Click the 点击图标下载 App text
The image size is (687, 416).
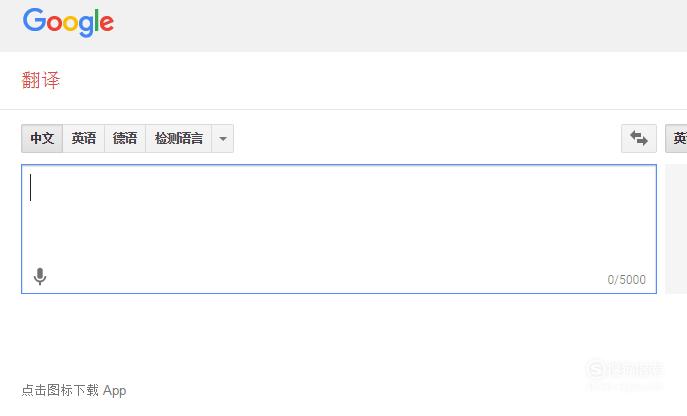[x=74, y=390]
